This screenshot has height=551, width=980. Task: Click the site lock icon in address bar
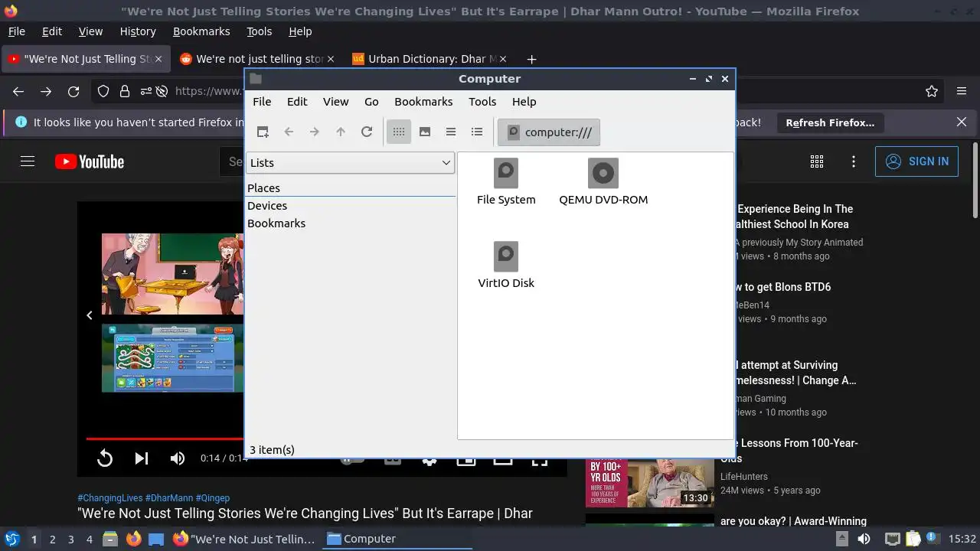(125, 91)
